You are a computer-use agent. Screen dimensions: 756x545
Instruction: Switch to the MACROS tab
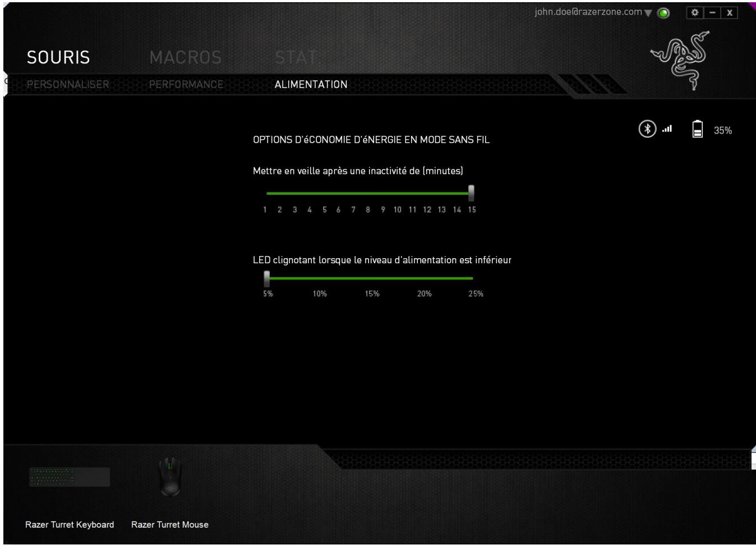[186, 57]
